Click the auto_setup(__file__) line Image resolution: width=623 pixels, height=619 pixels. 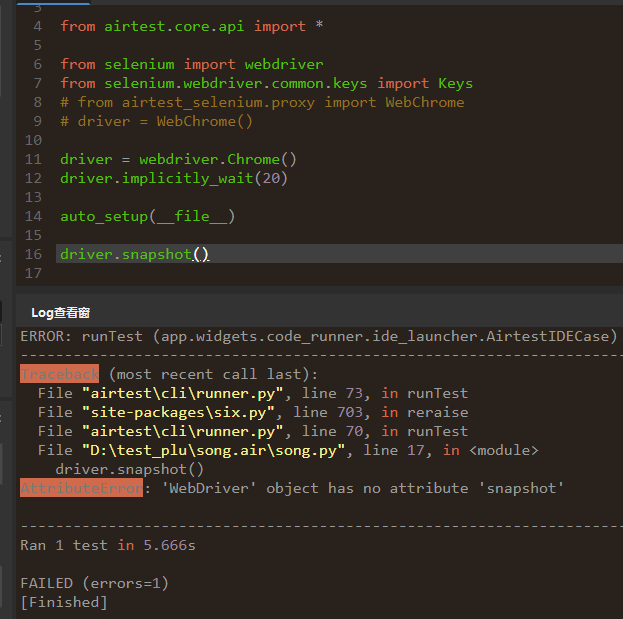tap(147, 217)
